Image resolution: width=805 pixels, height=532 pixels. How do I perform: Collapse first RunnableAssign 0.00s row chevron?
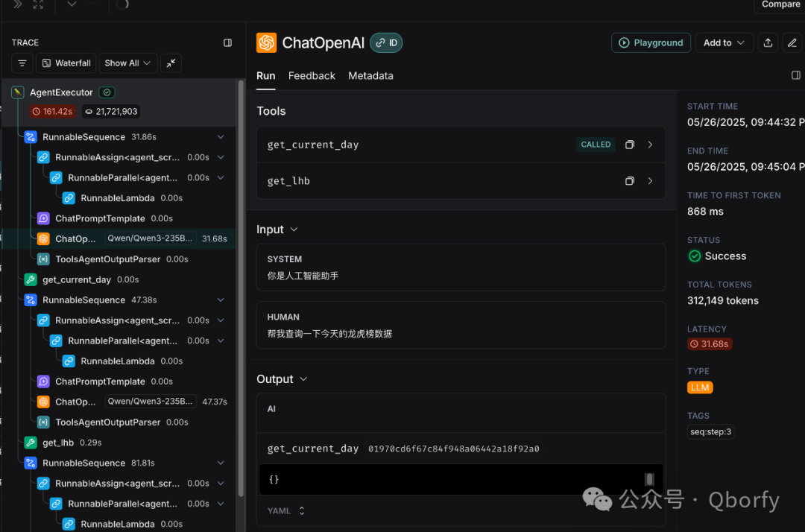click(221, 157)
